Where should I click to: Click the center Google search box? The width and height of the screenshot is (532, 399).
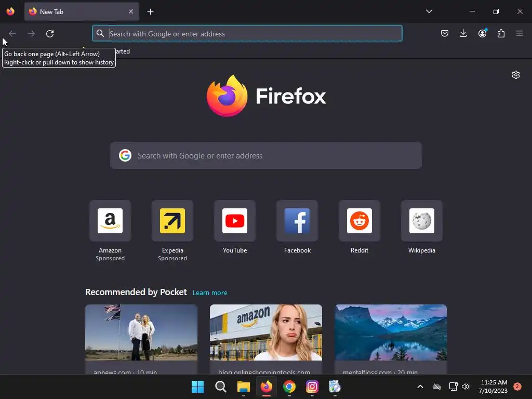265,155
